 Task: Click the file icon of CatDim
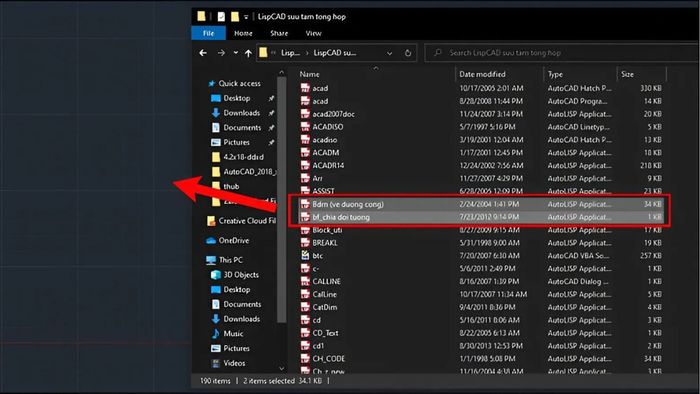click(x=305, y=307)
